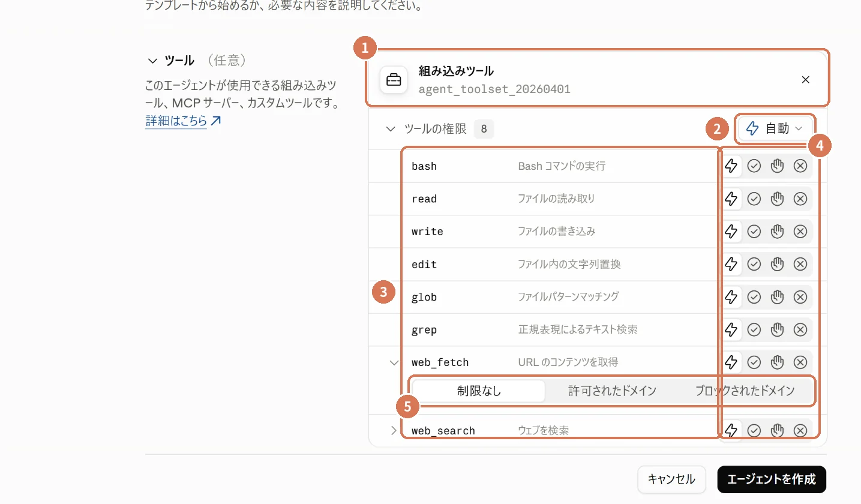Select the circled check icon for edit
Image resolution: width=861 pixels, height=504 pixels.
coord(754,264)
